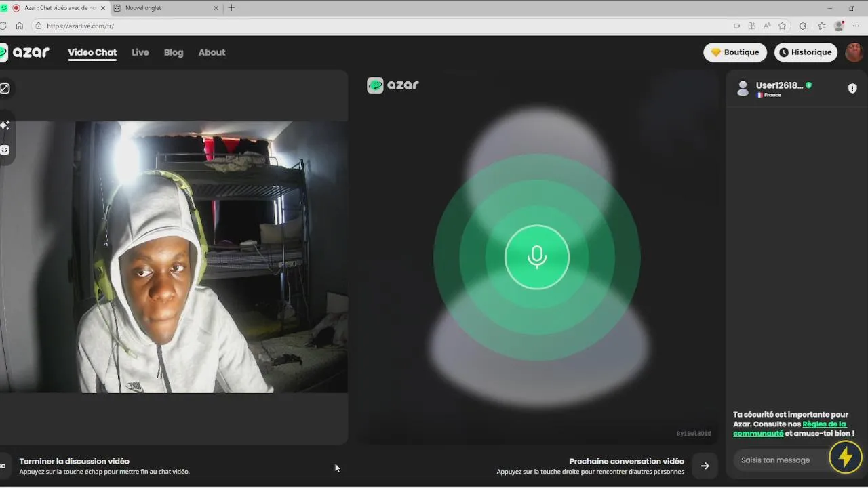
Task: Open the Boutique shop button
Action: (735, 52)
